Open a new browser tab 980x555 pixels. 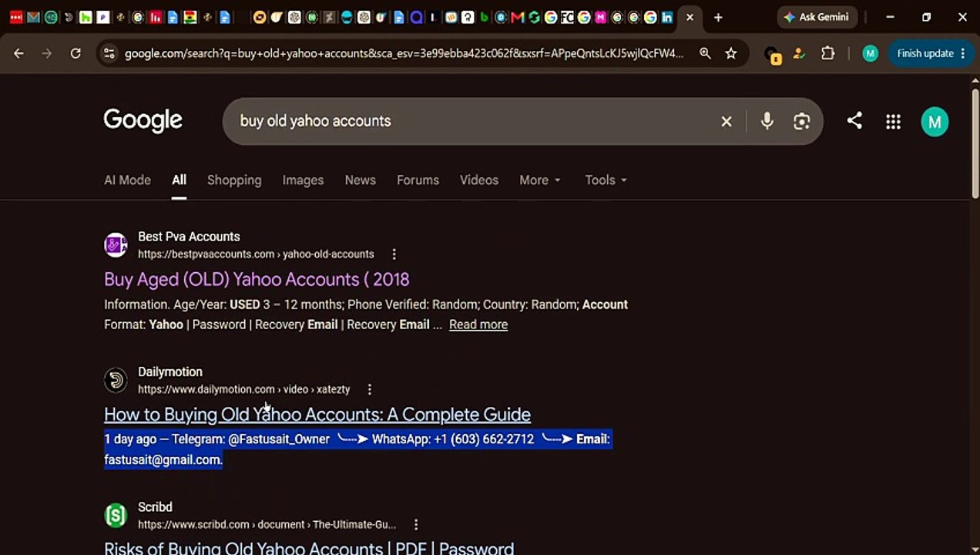718,17
